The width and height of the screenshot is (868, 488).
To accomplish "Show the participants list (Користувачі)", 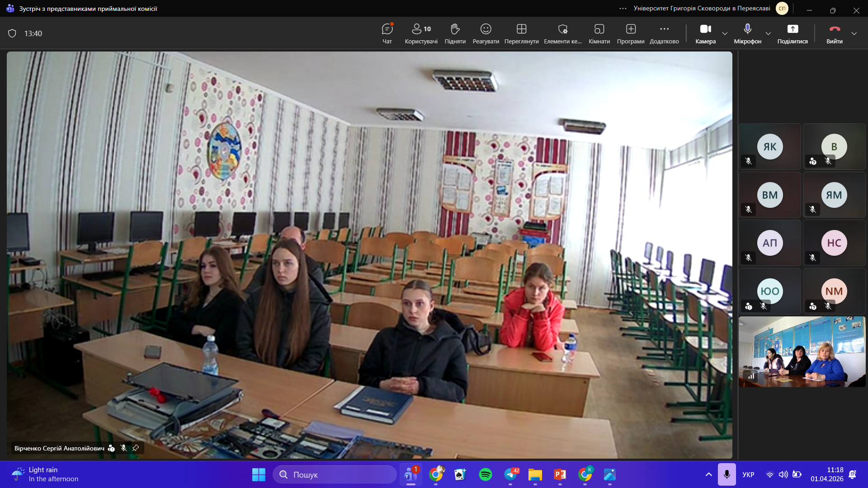I will (x=420, y=33).
